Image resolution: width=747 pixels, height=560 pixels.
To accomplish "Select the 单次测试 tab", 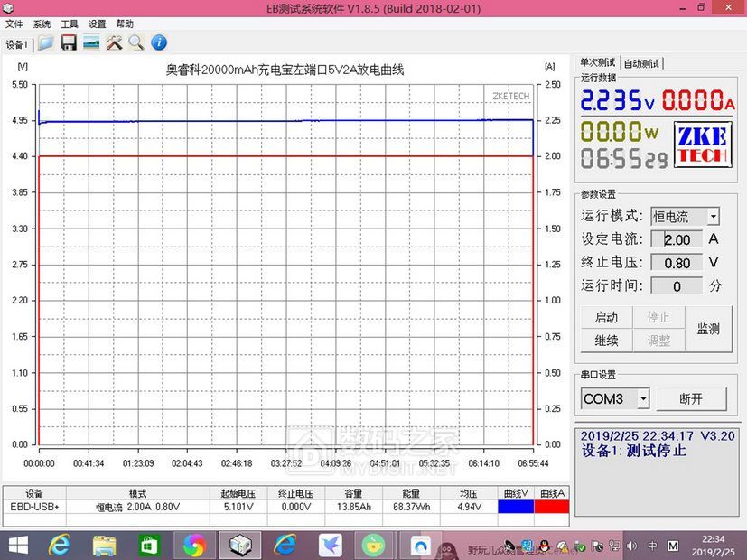I will tap(597, 62).
